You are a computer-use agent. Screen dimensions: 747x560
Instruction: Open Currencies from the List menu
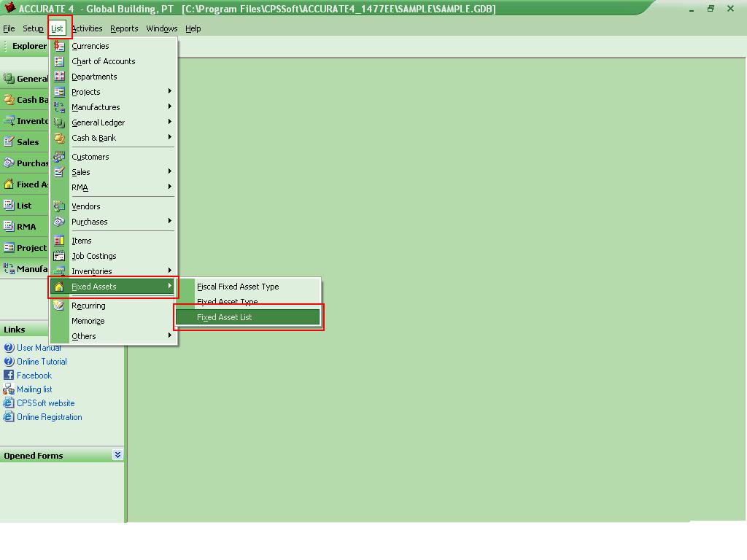[x=90, y=45]
